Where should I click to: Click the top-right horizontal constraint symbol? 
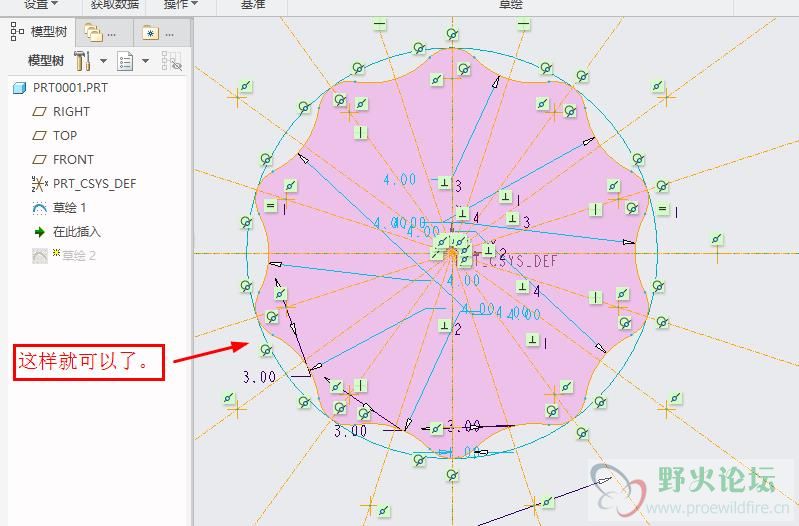pos(523,24)
